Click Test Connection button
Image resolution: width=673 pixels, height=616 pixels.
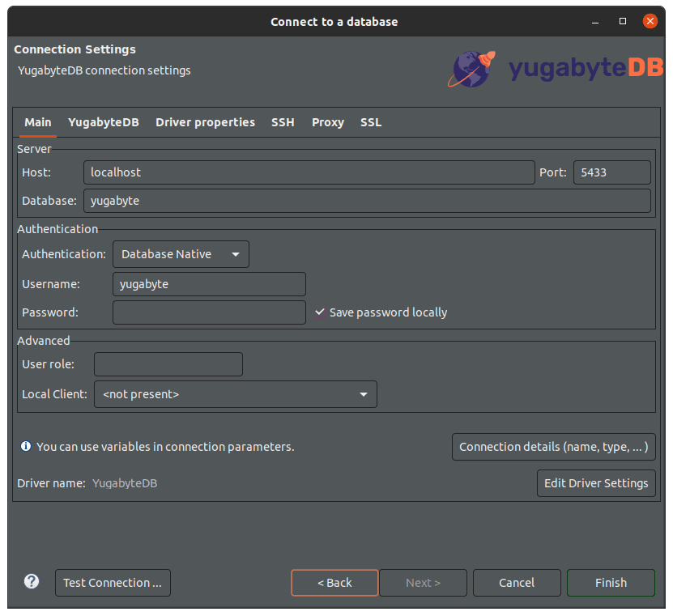pyautogui.click(x=113, y=583)
